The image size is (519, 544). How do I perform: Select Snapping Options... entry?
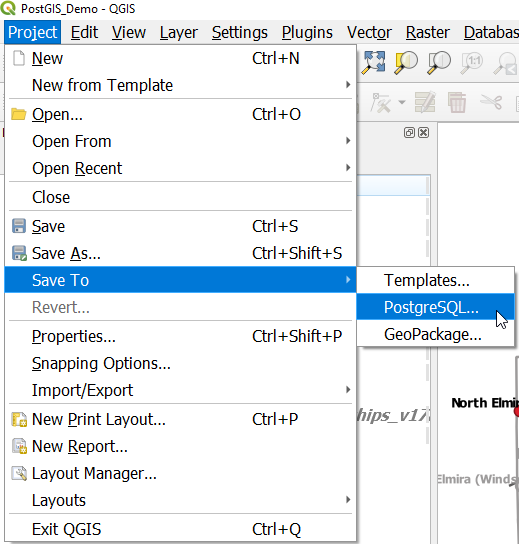coord(180,363)
